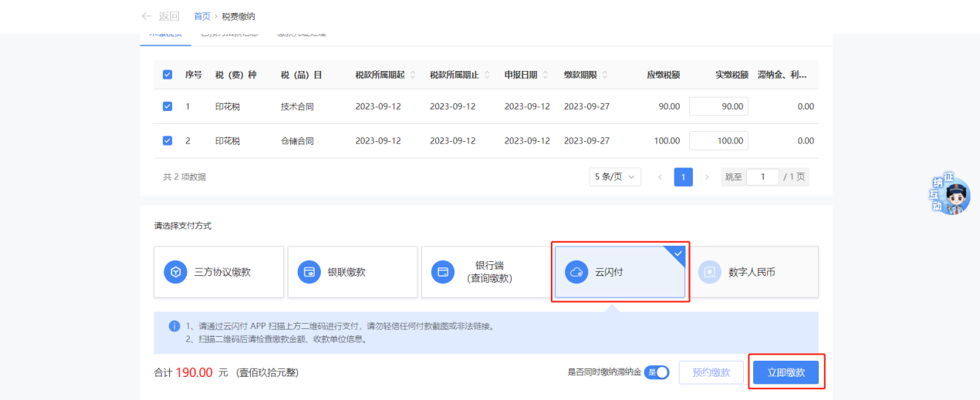Screen dimensions: 980x400
Task: Go to 首页 in breadcrumb
Action: [x=201, y=16]
